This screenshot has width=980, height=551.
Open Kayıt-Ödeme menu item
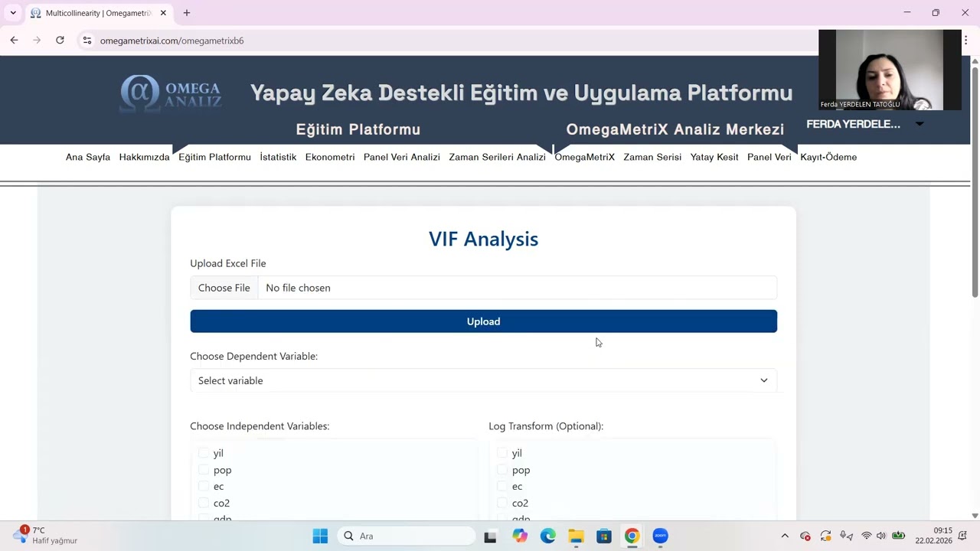point(828,157)
